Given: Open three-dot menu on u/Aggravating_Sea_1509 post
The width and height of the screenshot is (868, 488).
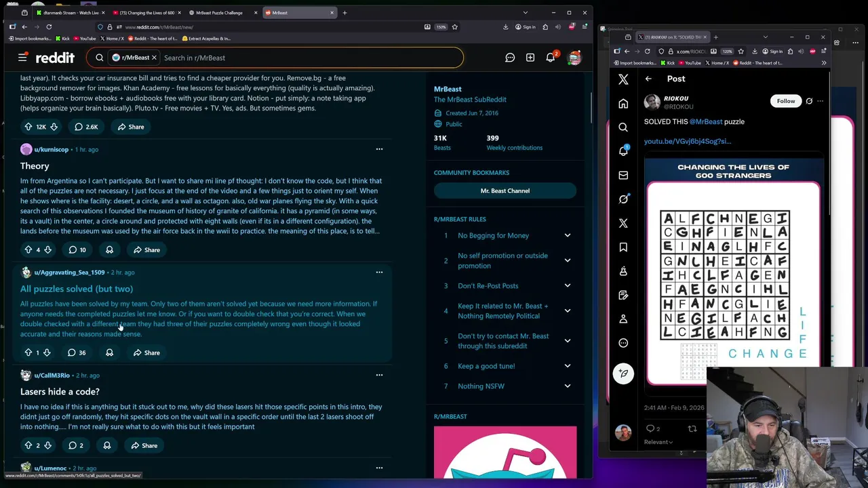Looking at the screenshot, I should tap(379, 272).
